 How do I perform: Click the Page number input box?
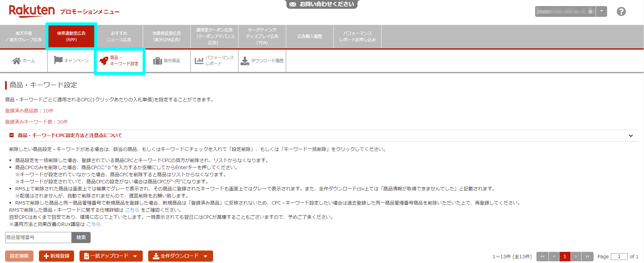pyautogui.click(x=619, y=257)
